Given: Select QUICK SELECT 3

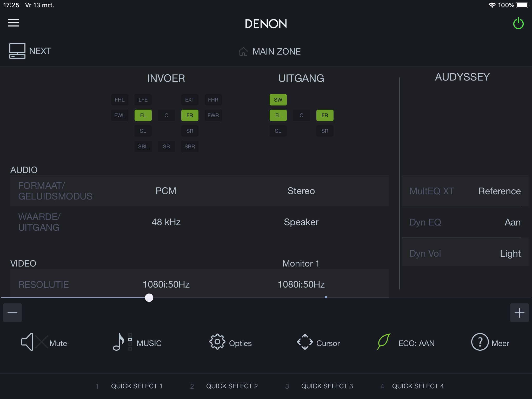Looking at the screenshot, I should [327, 386].
